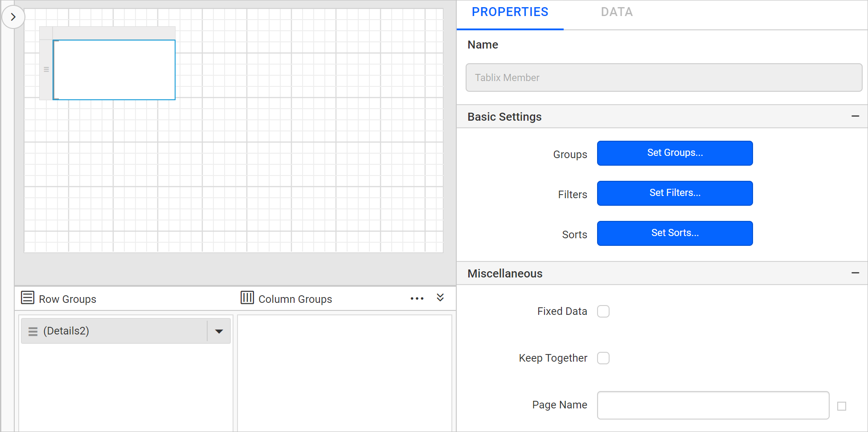868x432 pixels.
Task: Click the Column Groups label
Action: tap(295, 299)
